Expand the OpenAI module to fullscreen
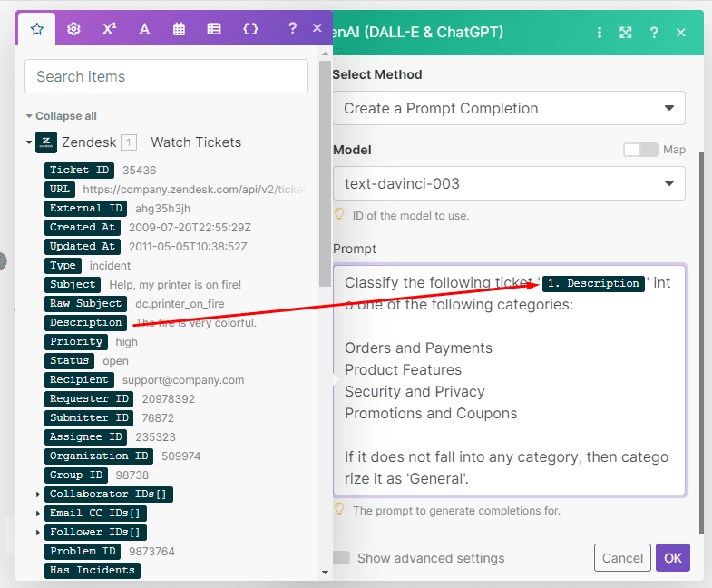 (626, 33)
